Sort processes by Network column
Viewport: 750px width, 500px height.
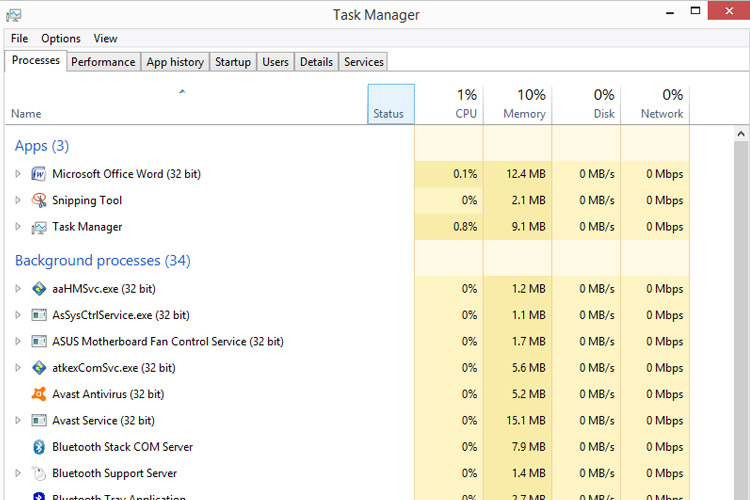click(655, 104)
